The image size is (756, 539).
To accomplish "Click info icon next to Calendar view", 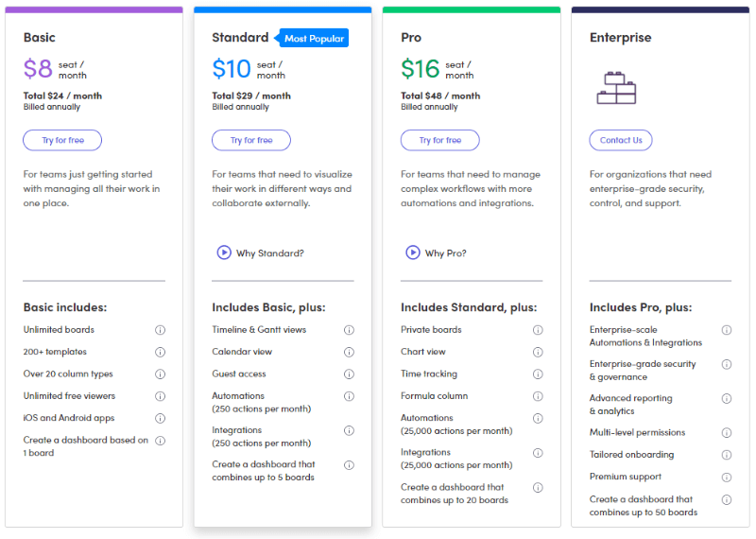I will tap(349, 352).
